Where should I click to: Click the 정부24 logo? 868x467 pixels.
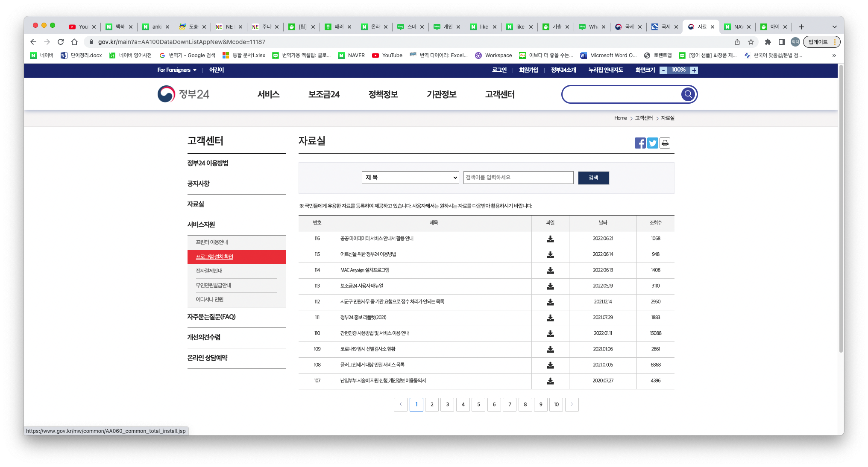click(x=184, y=94)
